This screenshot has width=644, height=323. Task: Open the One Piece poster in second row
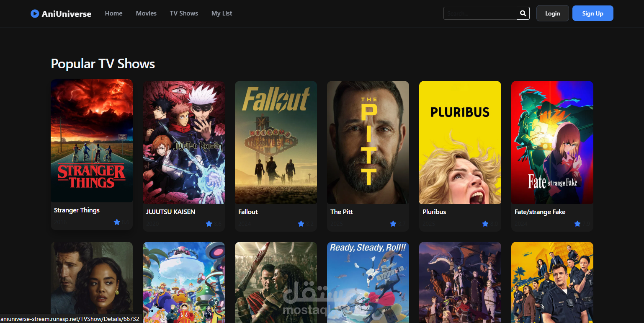click(184, 282)
